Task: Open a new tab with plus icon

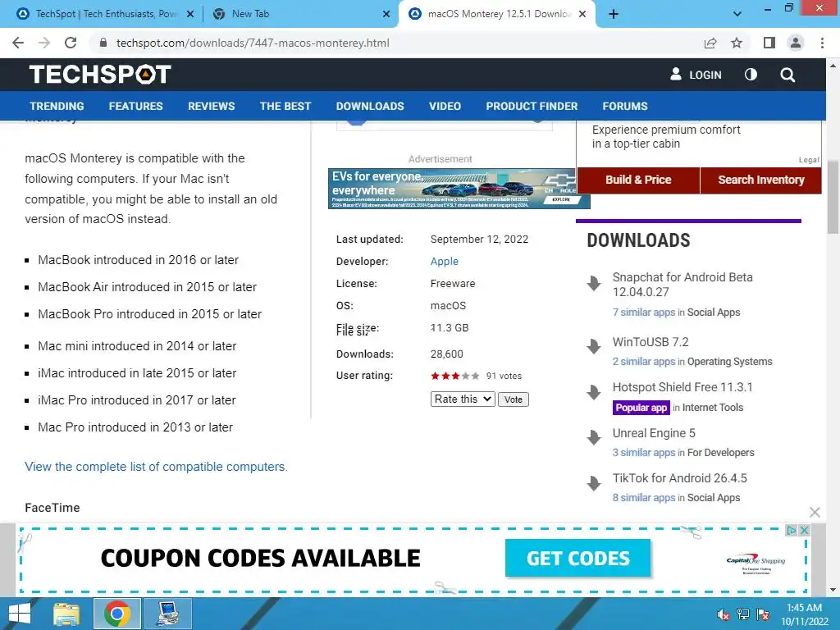Action: click(614, 14)
